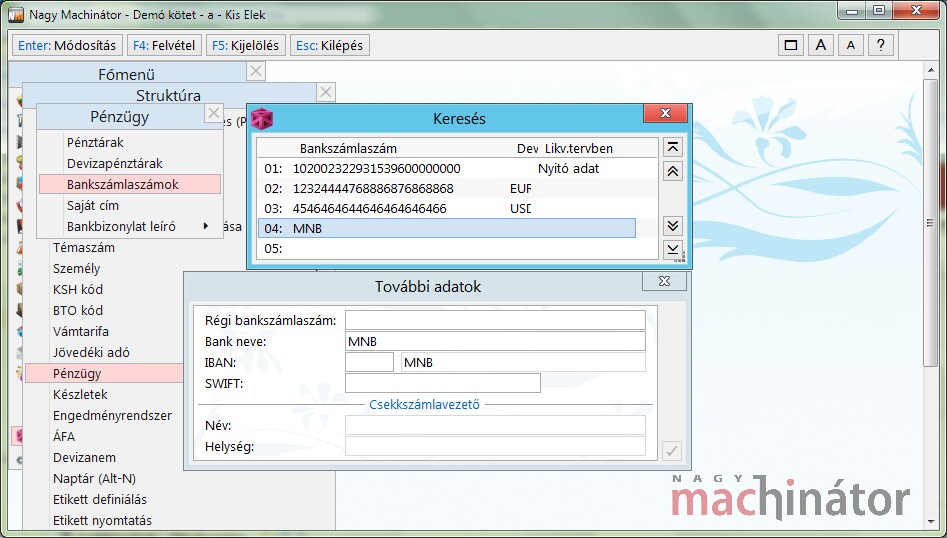947x538 pixels.
Task: Close the Struktúra panel
Action: click(326, 92)
